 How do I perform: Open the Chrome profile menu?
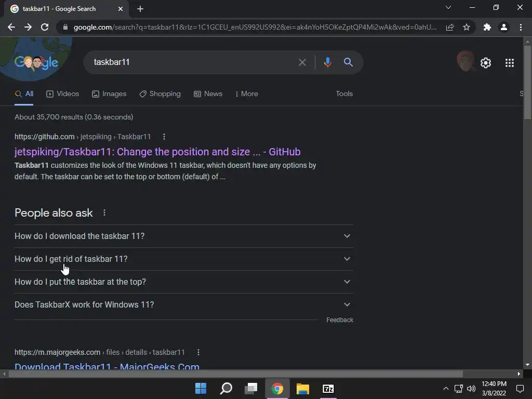tap(504, 27)
